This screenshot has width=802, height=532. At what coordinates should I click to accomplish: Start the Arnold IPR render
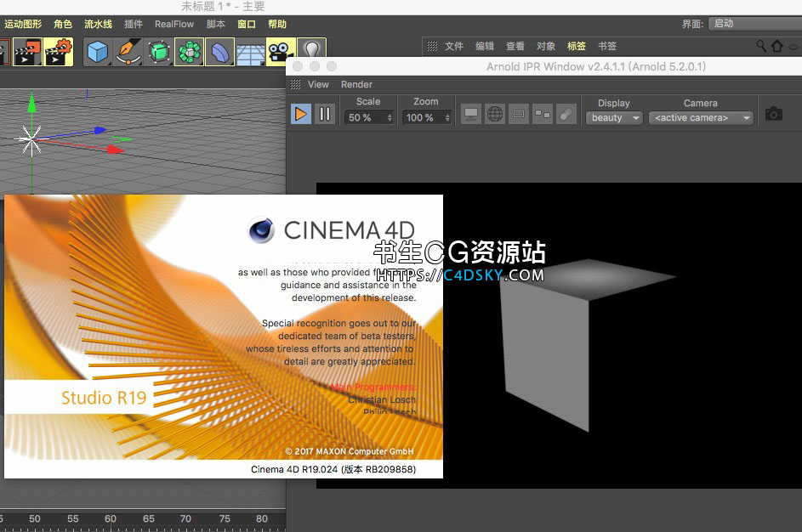click(x=301, y=114)
